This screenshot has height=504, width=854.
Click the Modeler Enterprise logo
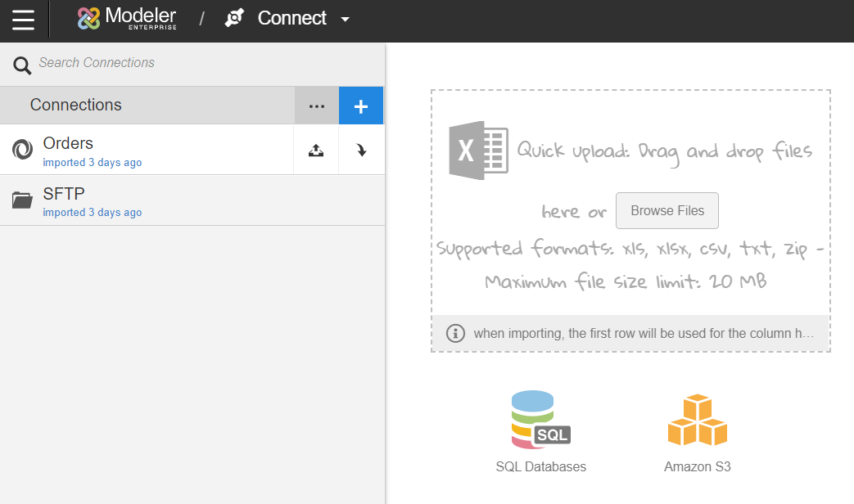click(x=127, y=18)
